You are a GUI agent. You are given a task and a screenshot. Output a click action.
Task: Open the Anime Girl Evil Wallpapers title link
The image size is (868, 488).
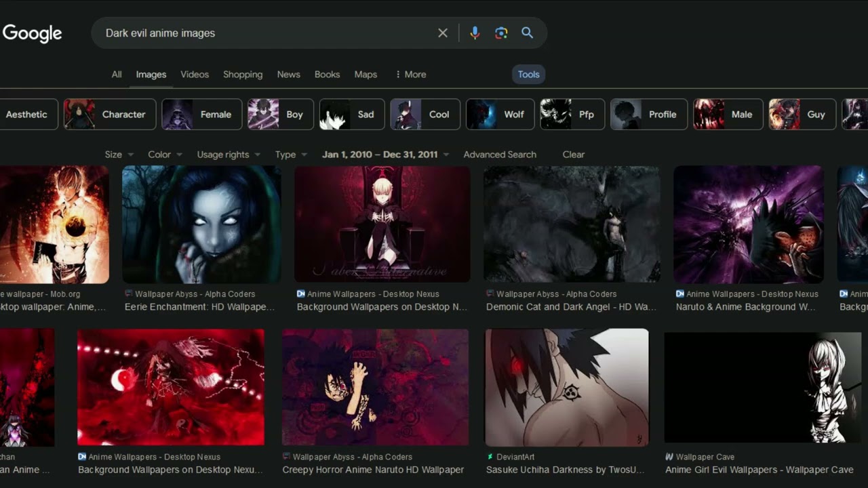point(759,470)
